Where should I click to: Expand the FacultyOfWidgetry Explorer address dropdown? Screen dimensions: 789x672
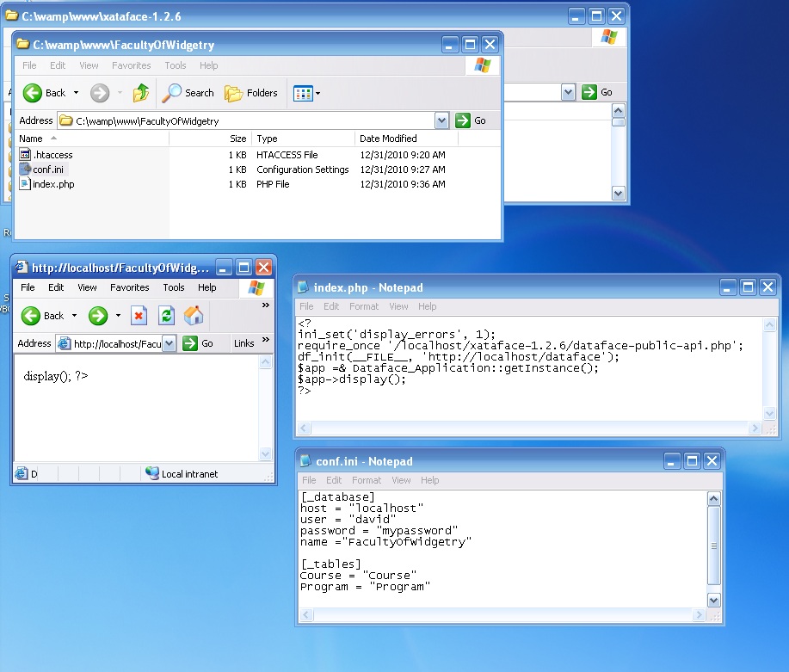(x=441, y=120)
